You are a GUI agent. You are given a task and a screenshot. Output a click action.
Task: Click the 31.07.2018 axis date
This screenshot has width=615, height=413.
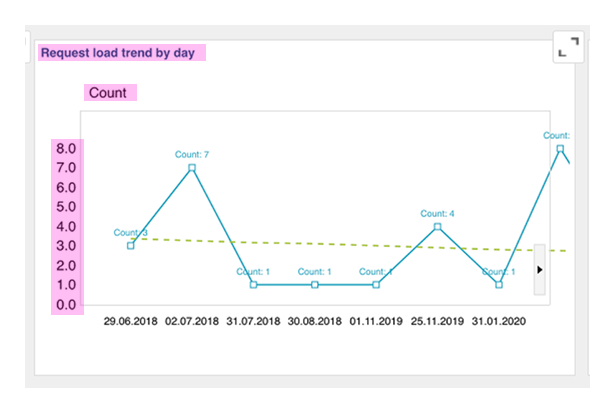[253, 323]
